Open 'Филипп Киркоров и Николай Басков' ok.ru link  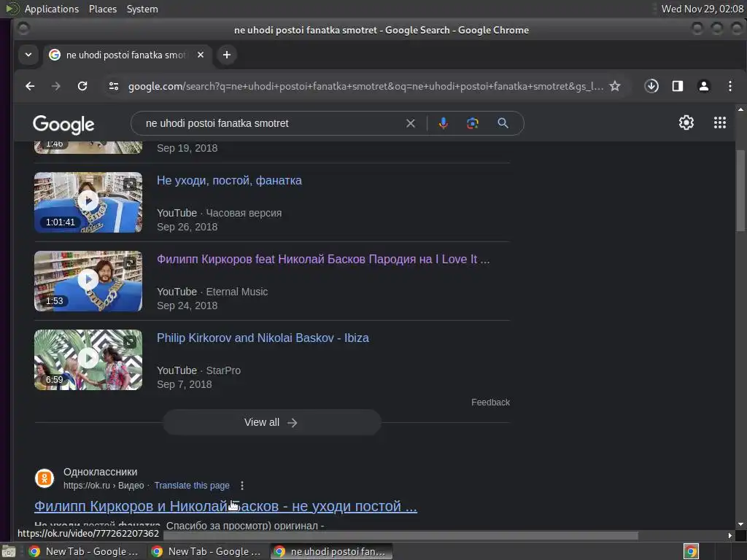click(x=225, y=506)
